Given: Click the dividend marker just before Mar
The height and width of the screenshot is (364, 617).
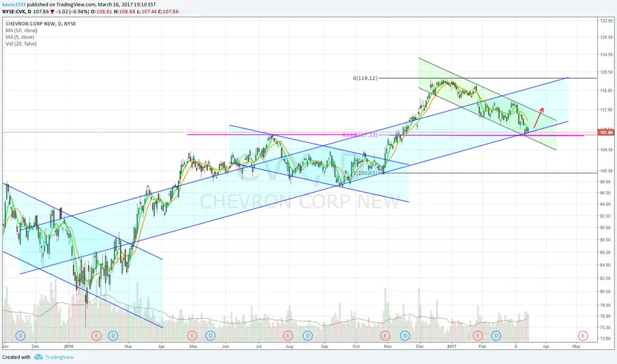Looking at the screenshot, I should [x=113, y=336].
